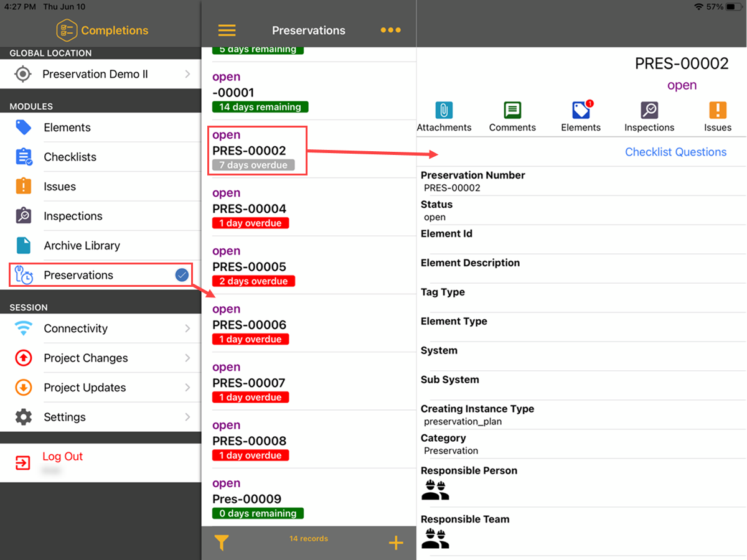This screenshot has width=747, height=560.
Task: Open the Comments icon
Action: click(512, 110)
